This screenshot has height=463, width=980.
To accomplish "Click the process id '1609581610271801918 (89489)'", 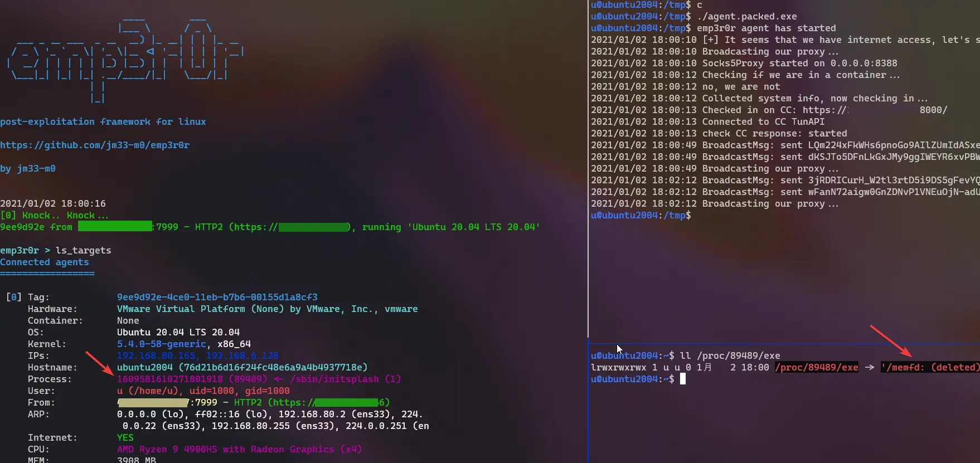I will [x=192, y=379].
